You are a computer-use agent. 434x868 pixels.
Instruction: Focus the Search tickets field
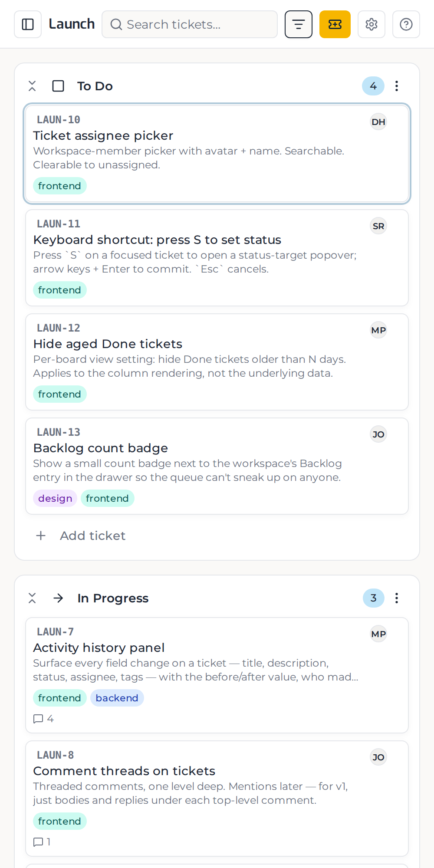190,24
